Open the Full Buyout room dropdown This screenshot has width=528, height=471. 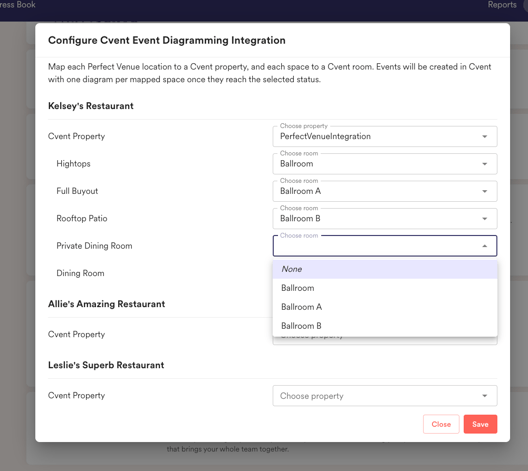[385, 191]
